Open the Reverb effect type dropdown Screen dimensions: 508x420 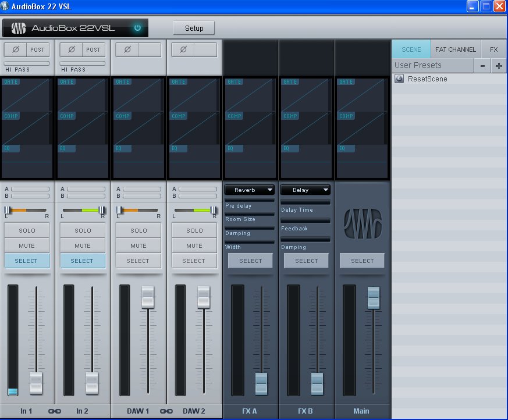click(250, 190)
